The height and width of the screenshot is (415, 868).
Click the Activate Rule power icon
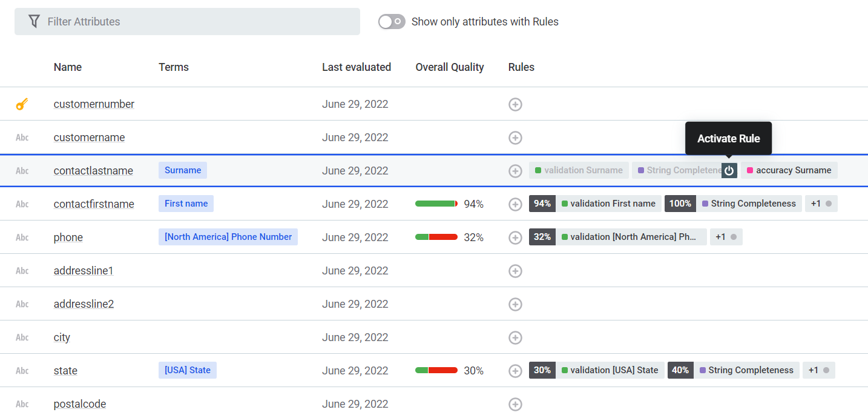point(729,171)
